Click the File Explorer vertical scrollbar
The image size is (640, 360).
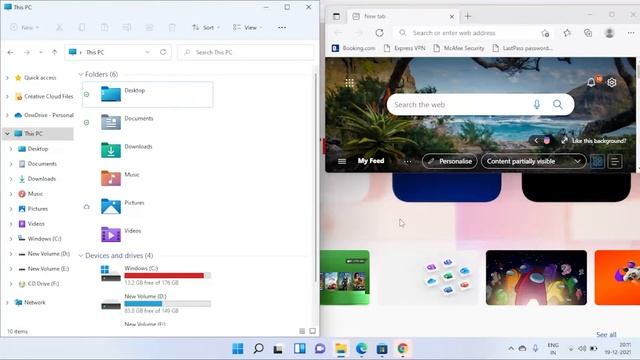[x=315, y=178]
